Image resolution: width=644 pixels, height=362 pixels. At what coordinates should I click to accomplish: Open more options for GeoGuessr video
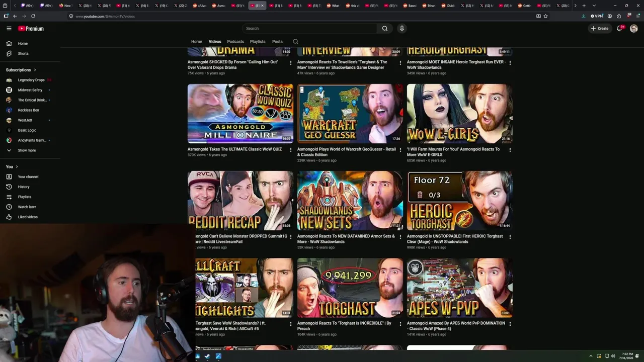(400, 150)
